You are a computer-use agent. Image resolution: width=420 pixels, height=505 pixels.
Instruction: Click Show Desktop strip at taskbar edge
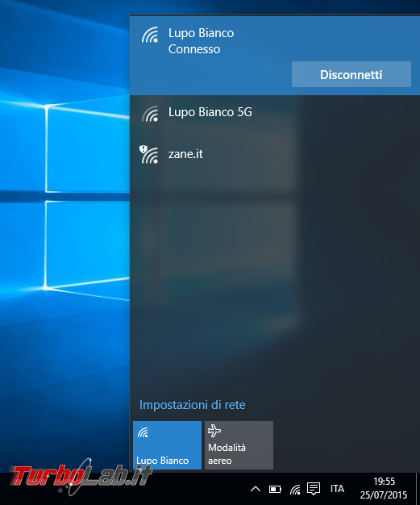418,489
